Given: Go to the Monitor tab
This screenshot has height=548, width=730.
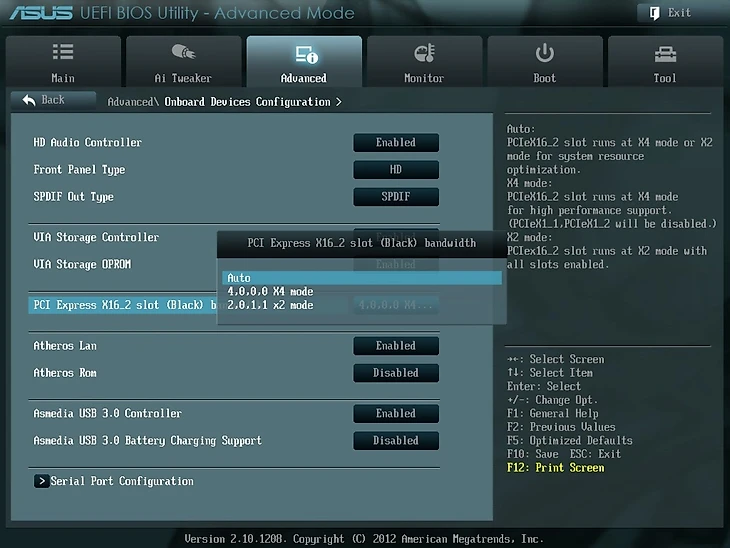Looking at the screenshot, I should tap(424, 61).
